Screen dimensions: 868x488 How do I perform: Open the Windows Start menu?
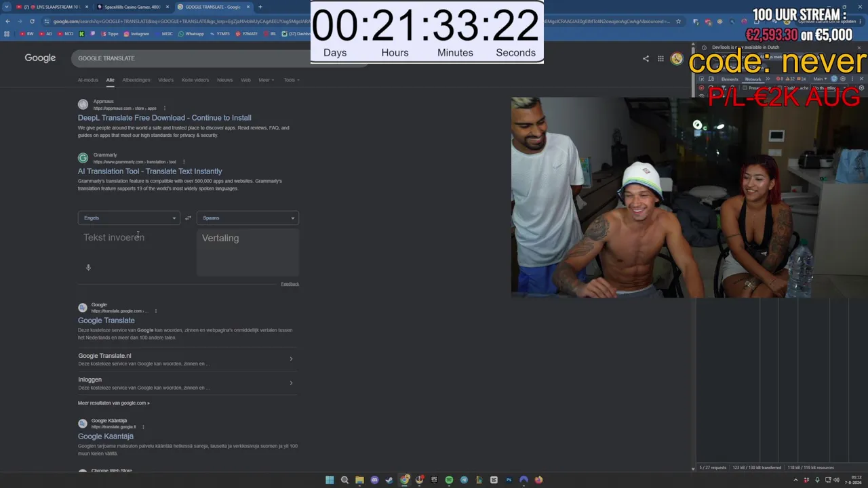(330, 480)
